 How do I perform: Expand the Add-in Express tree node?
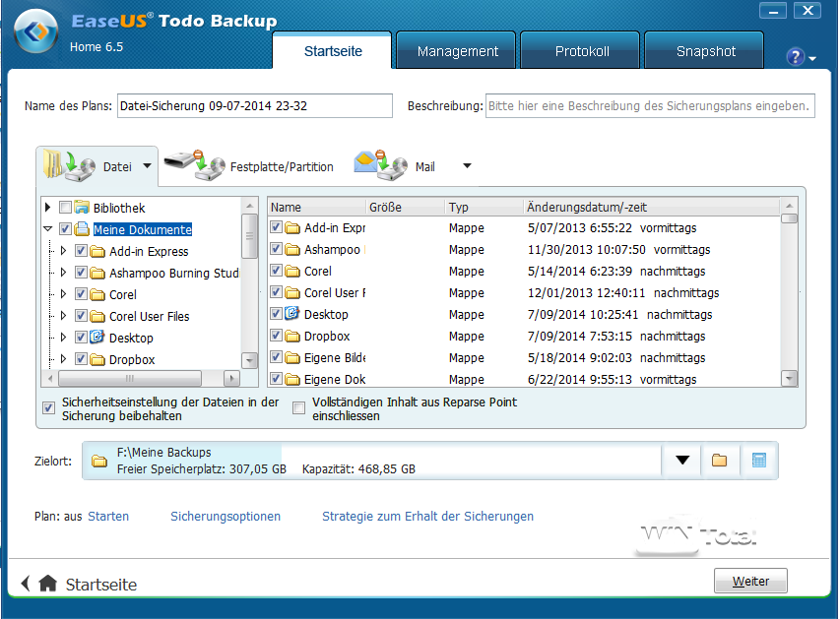(63, 251)
